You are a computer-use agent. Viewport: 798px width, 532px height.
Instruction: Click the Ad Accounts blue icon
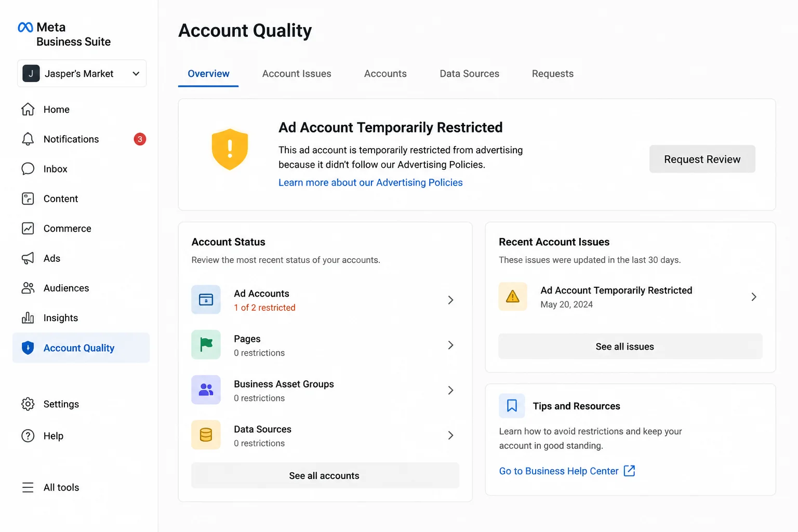point(206,300)
